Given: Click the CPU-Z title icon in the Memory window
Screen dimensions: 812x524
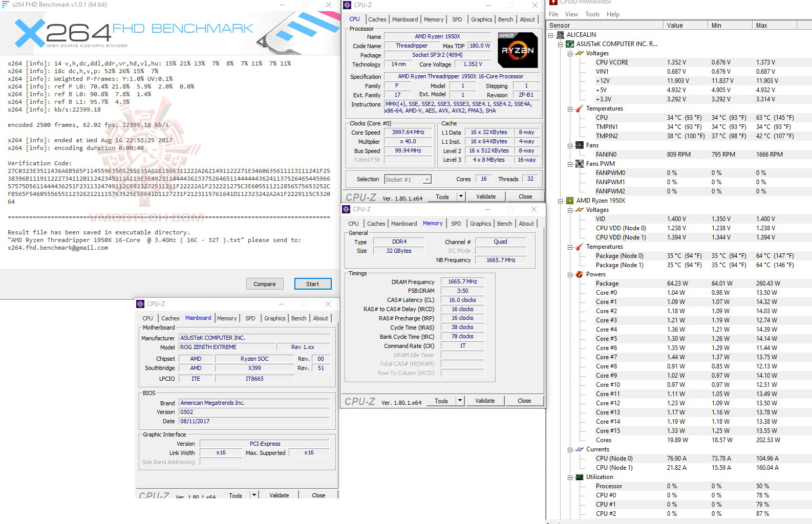Looking at the screenshot, I should pyautogui.click(x=346, y=209).
